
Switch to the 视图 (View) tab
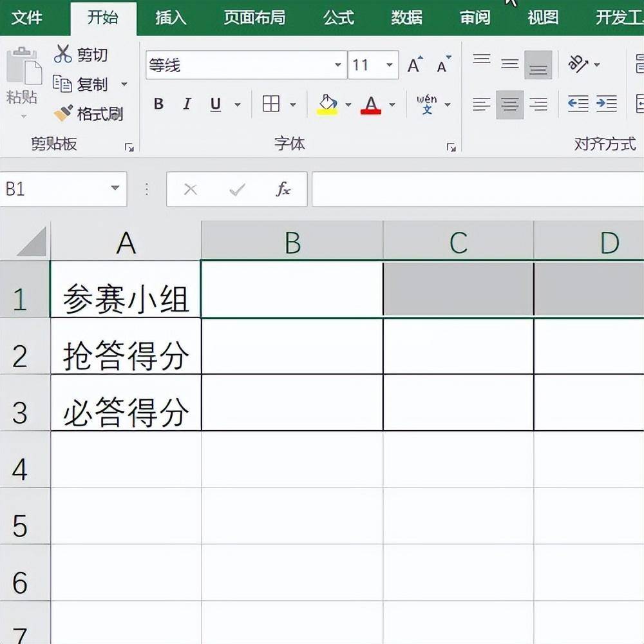pos(543,17)
